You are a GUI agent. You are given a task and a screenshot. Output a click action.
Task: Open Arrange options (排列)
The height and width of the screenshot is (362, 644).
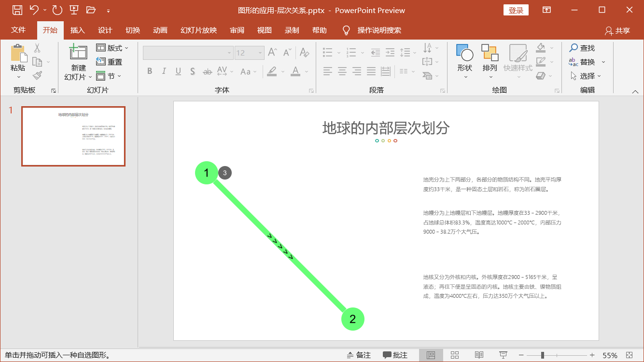490,62
